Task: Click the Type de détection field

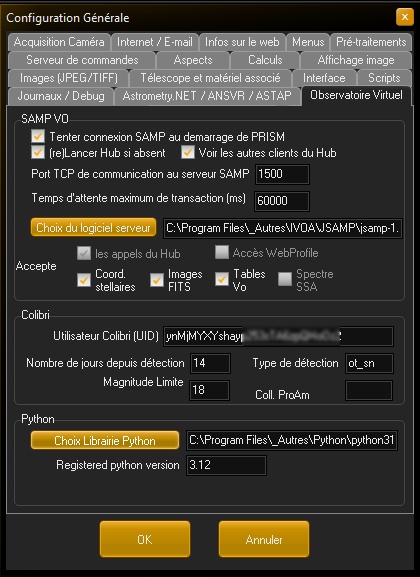Action: click(x=369, y=364)
